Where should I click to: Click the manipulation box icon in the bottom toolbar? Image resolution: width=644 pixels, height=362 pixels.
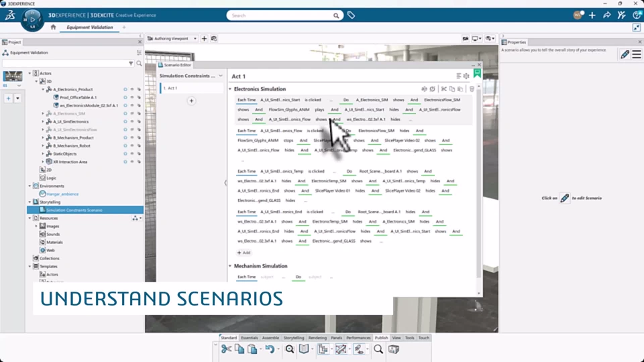click(x=341, y=349)
